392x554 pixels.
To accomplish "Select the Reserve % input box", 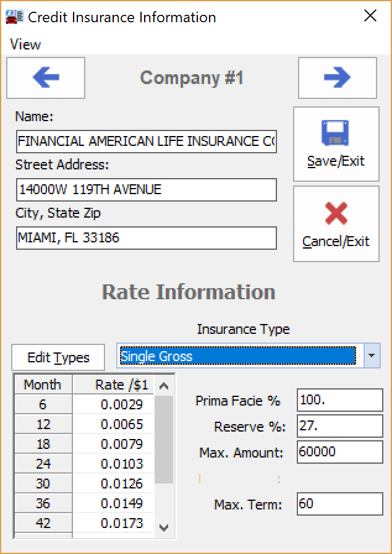I will pos(339,426).
